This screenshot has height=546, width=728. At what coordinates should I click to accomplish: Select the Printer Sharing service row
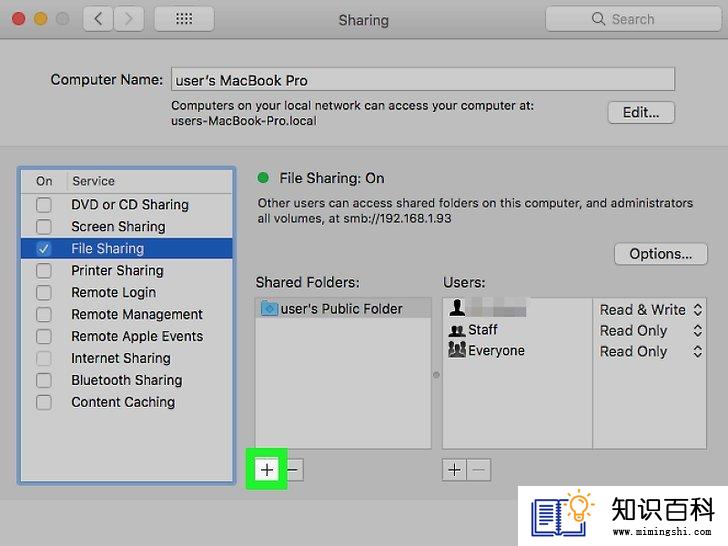tap(126, 271)
